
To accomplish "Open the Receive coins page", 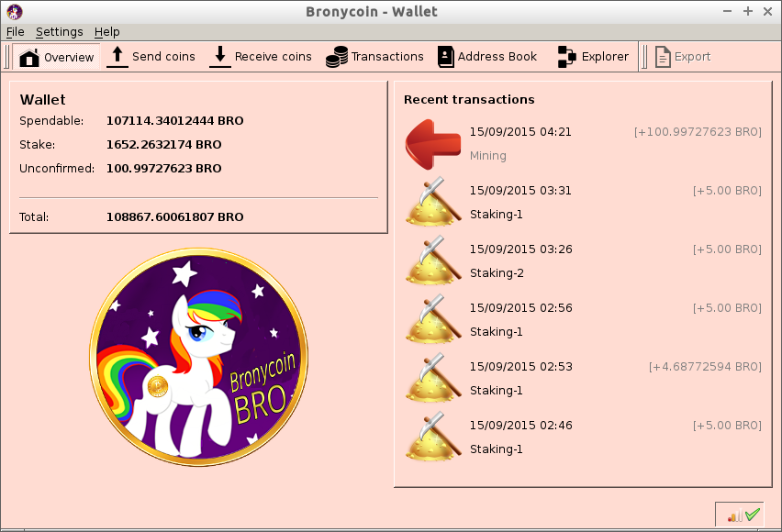I will [x=261, y=57].
